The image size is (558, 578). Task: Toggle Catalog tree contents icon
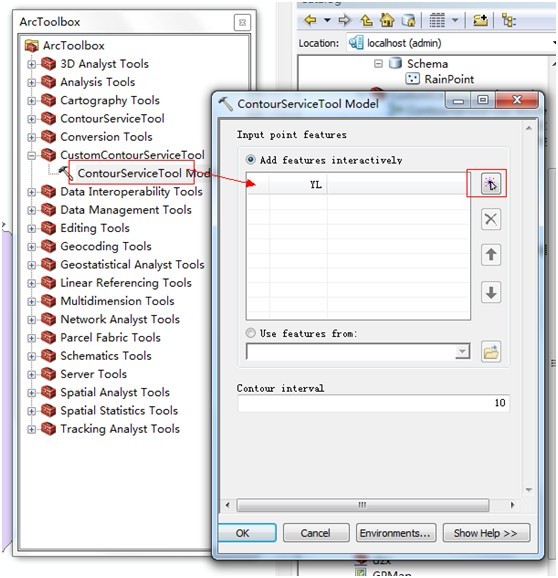tap(509, 20)
